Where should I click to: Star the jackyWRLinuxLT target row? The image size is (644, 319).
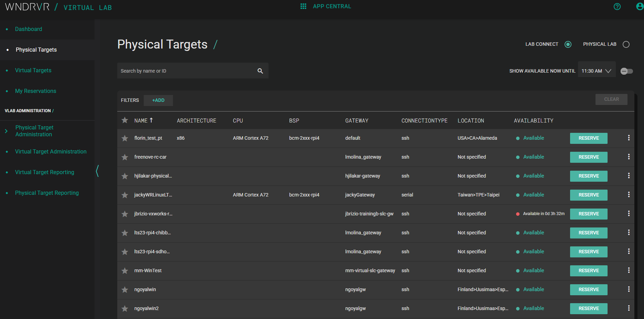[125, 195]
